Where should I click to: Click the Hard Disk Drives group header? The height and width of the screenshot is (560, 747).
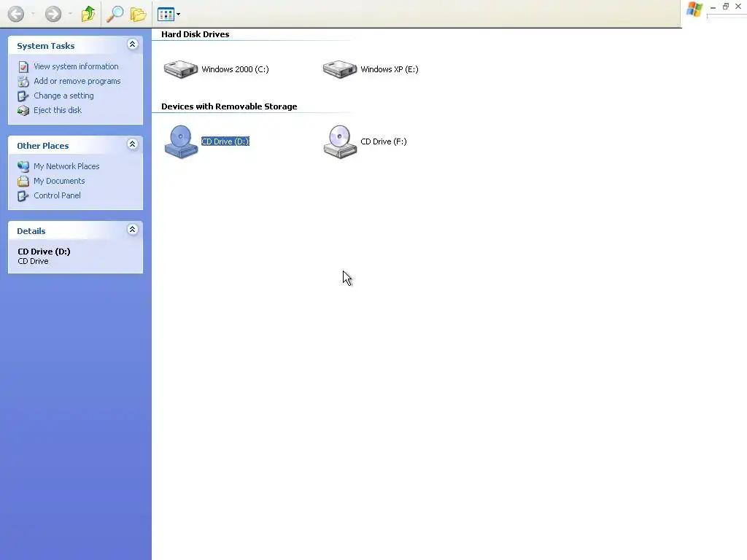click(196, 34)
